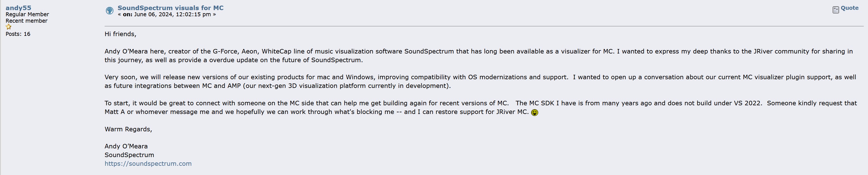Click the 'SoundSpectrum' signature line above the URL
868x175 pixels.
pyautogui.click(x=129, y=155)
